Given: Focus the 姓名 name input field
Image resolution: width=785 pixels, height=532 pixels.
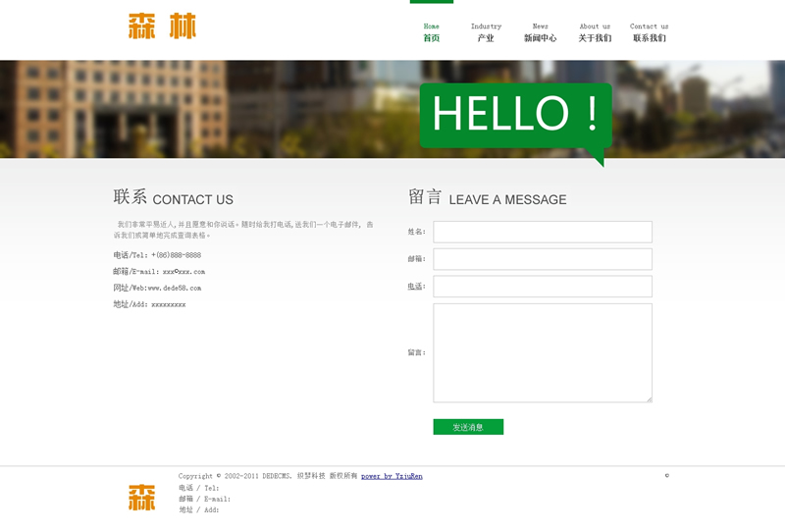Looking at the screenshot, I should (x=543, y=232).
